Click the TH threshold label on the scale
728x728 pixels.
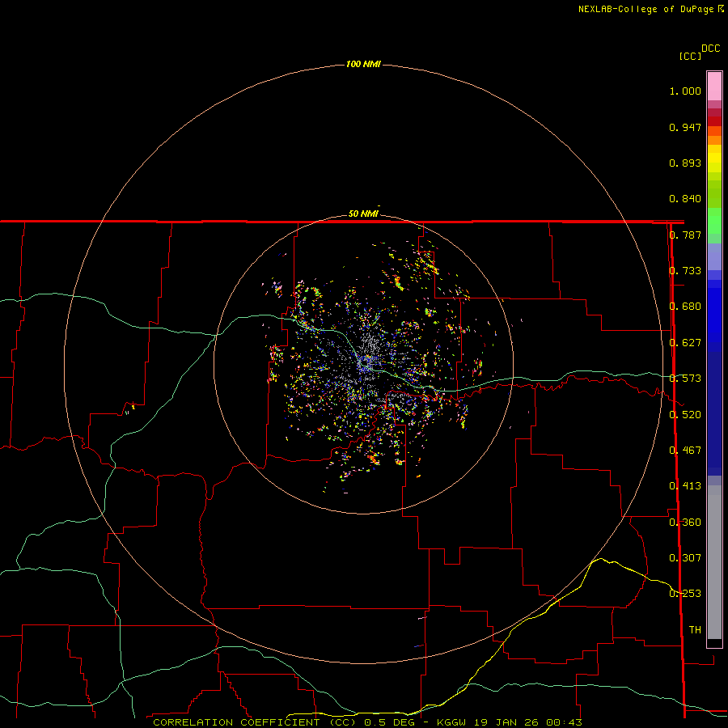[695, 630]
